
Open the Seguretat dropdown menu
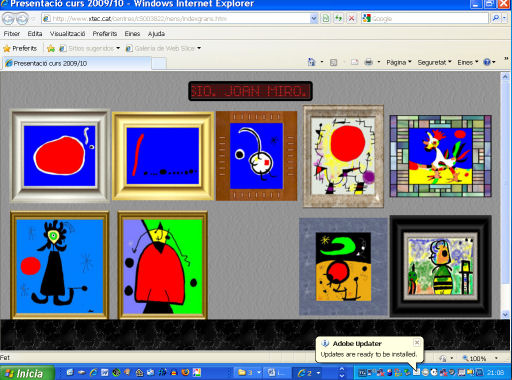coord(434,62)
